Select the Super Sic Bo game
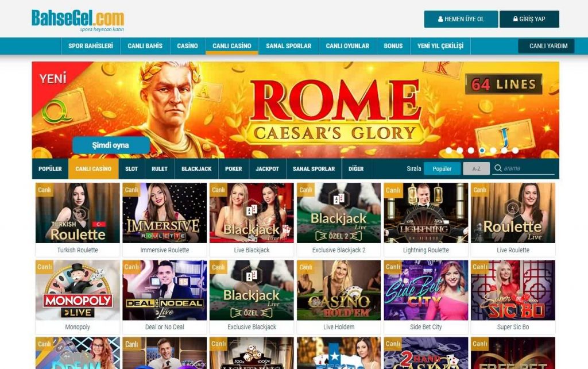The height and width of the screenshot is (369, 588). (x=513, y=290)
